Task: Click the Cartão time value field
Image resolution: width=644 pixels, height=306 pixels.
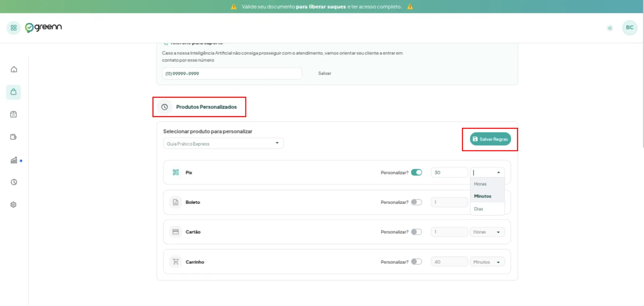Action: [x=449, y=232]
